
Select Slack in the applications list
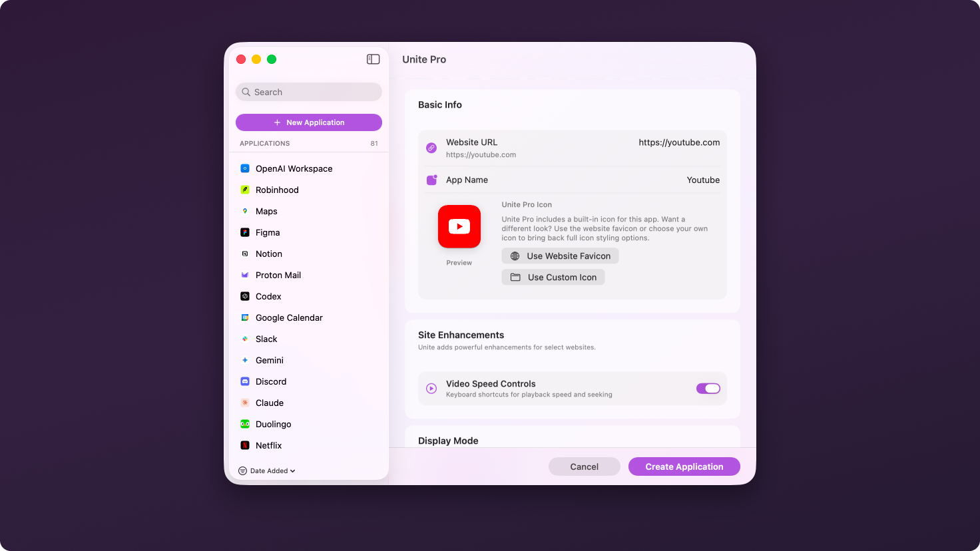pos(309,339)
